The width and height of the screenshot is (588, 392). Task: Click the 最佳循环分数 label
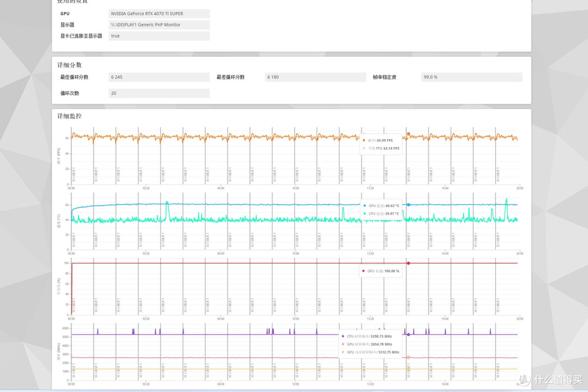[x=74, y=77]
